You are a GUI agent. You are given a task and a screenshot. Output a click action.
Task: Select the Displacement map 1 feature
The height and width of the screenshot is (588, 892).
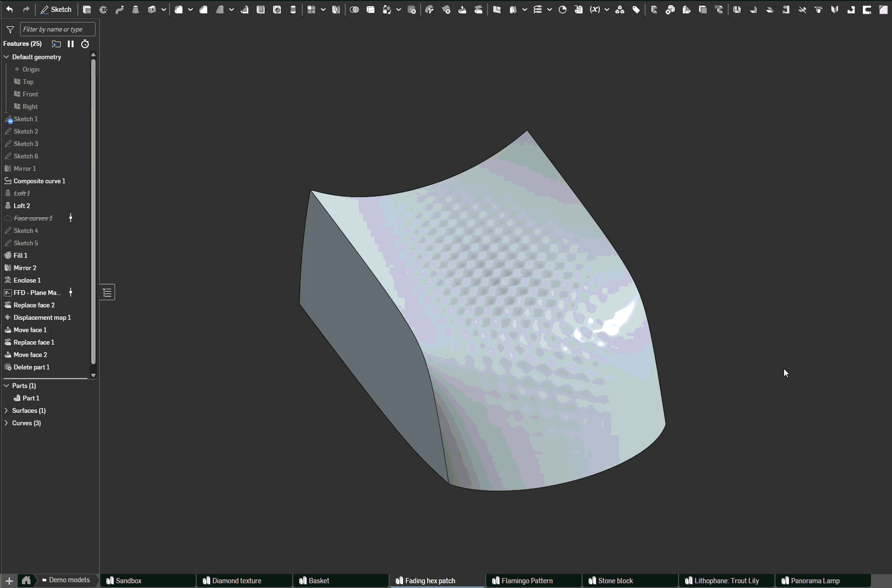click(42, 317)
